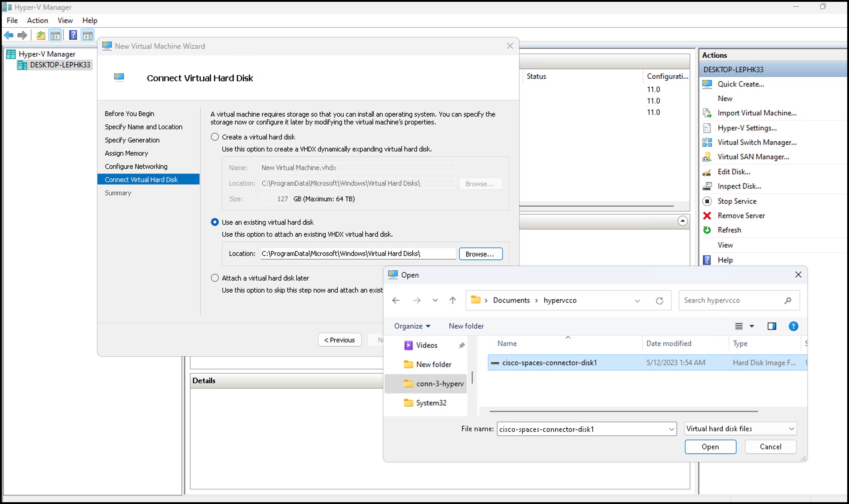Viewport: 849px width, 504px height.
Task: Click Remove Server in the Actions pane
Action: 741,216
